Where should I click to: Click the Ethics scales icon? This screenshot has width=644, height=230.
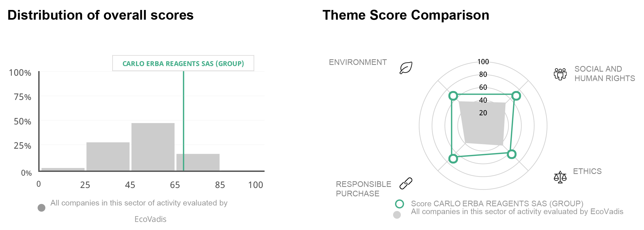560,177
